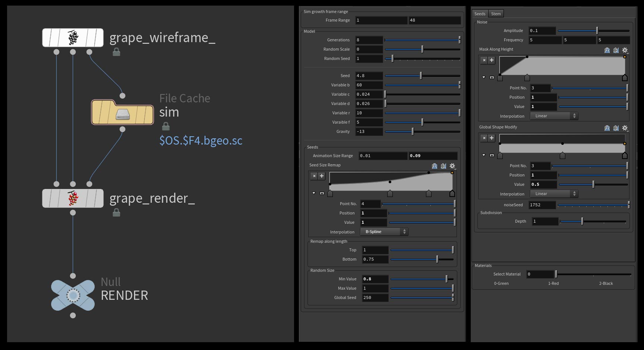This screenshot has width=644, height=350.
Task: Remove point with Seed Size Remap x button
Action: pyautogui.click(x=314, y=176)
